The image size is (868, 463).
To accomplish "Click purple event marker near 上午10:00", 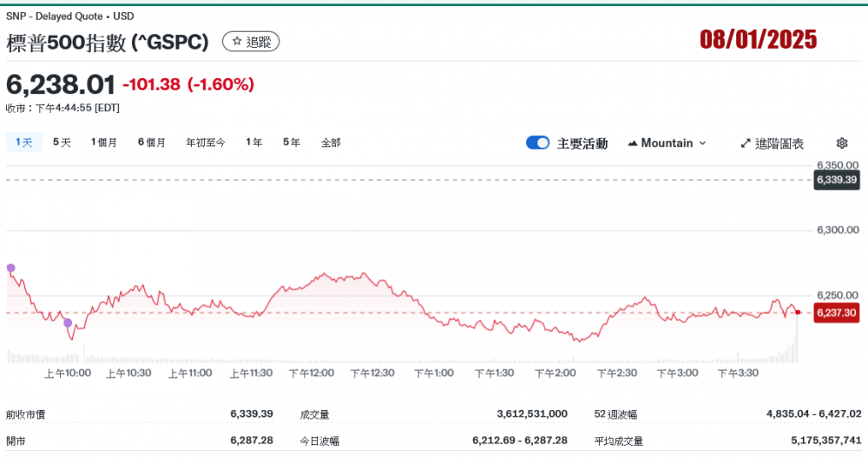I will point(68,322).
